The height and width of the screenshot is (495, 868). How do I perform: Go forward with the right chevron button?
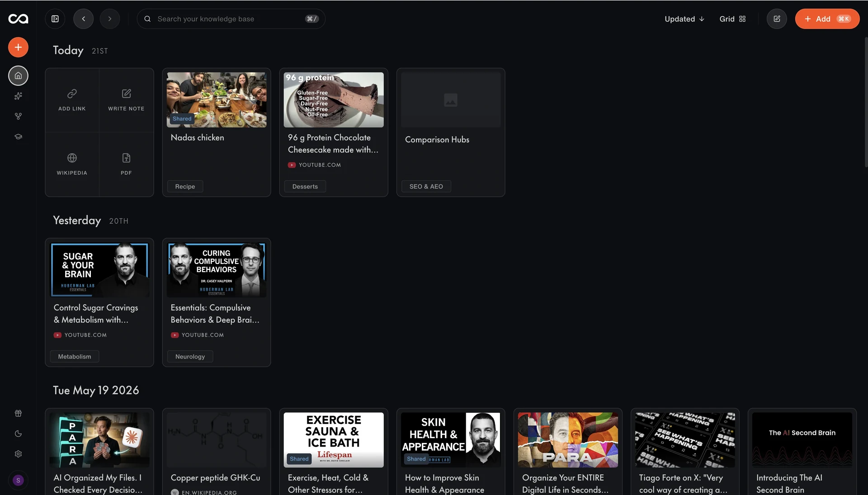110,19
